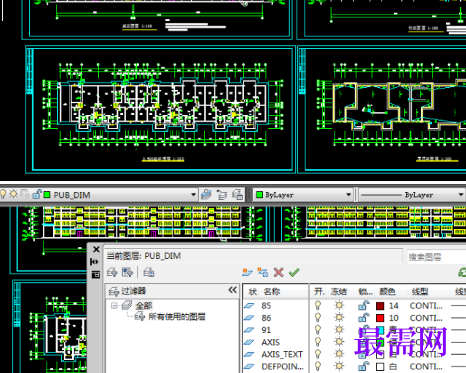The width and height of the screenshot is (466, 373).
Task: Sort by the 状 status column header
Action: pyautogui.click(x=252, y=292)
